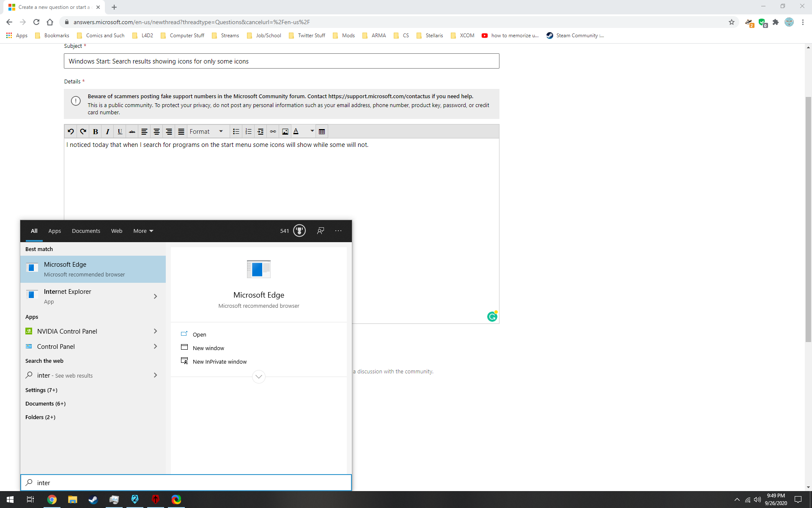Screen dimensions: 812x508
Task: Click the rewards trophy icon
Action: point(299,231)
